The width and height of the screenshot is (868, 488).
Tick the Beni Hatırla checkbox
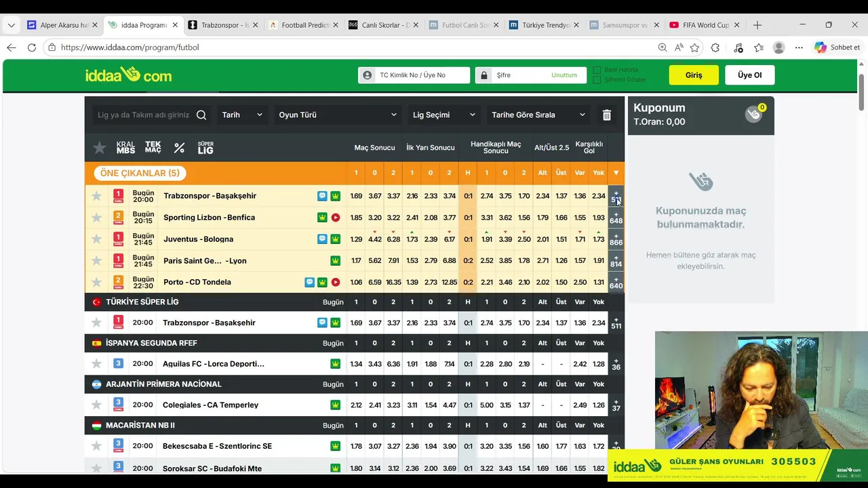(x=597, y=70)
